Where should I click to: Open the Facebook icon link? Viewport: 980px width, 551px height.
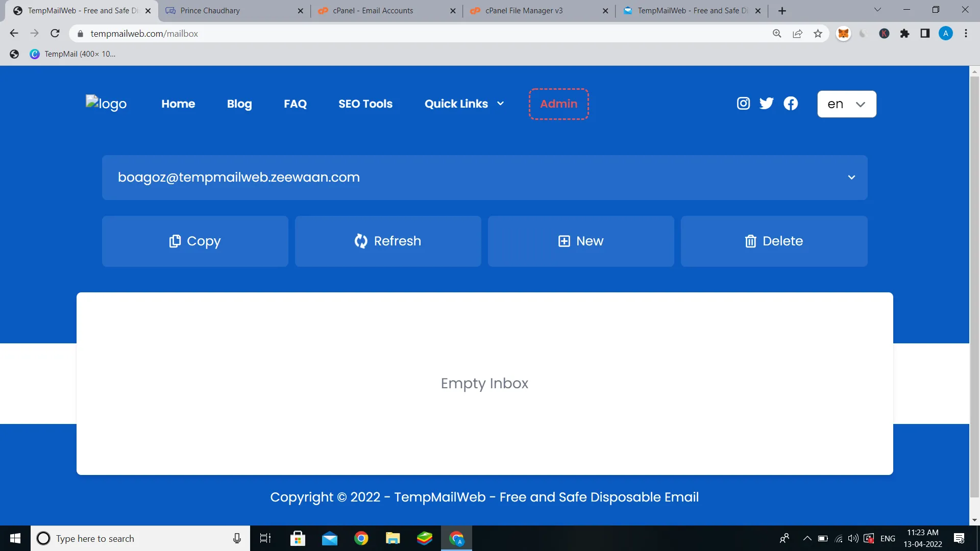tap(791, 104)
